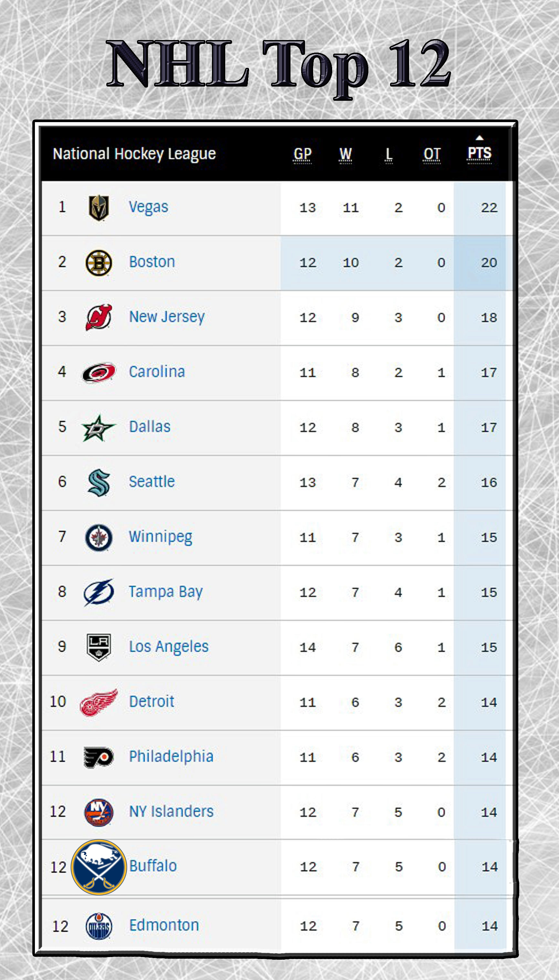Click the Edmonton Oilers logo
Screen dimensions: 559x980
(99, 926)
